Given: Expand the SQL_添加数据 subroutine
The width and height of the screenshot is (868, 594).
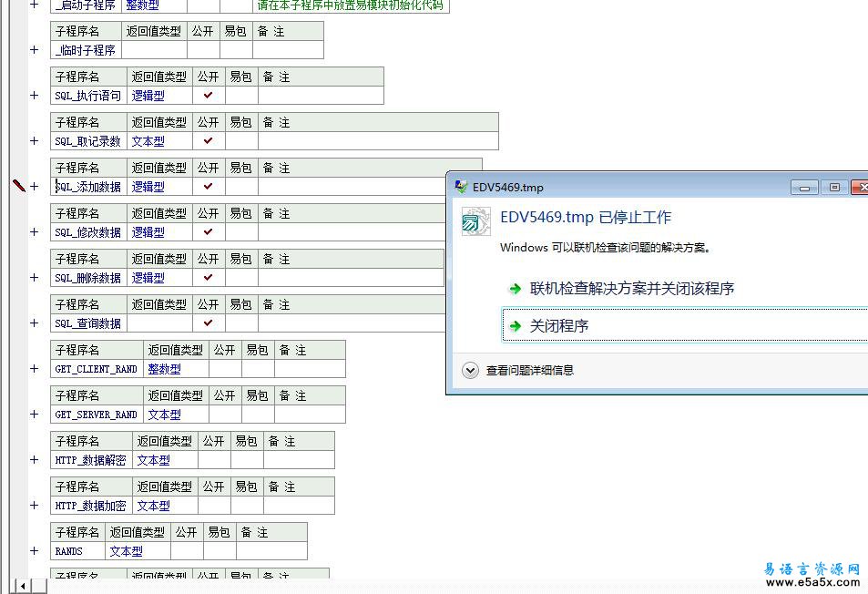Looking at the screenshot, I should pyautogui.click(x=35, y=187).
